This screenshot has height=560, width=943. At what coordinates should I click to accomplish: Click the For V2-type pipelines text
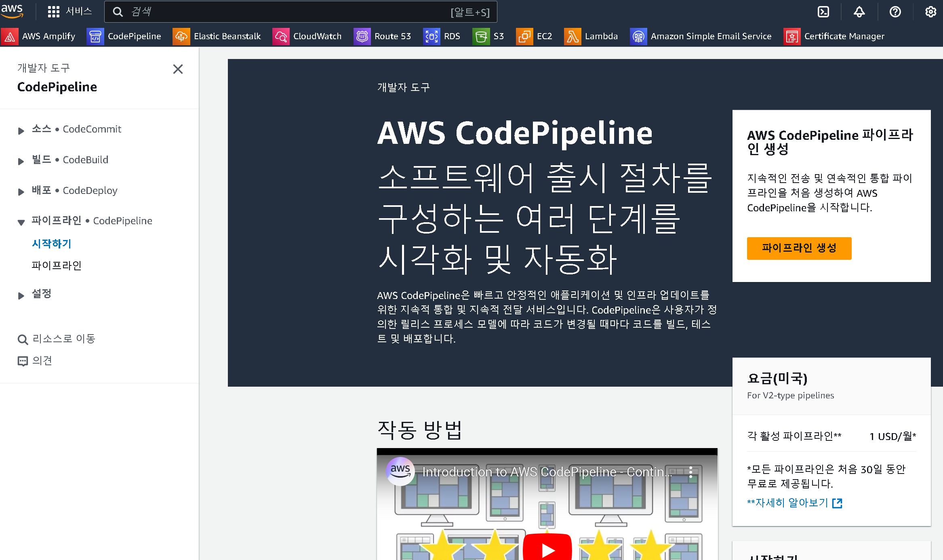point(791,396)
